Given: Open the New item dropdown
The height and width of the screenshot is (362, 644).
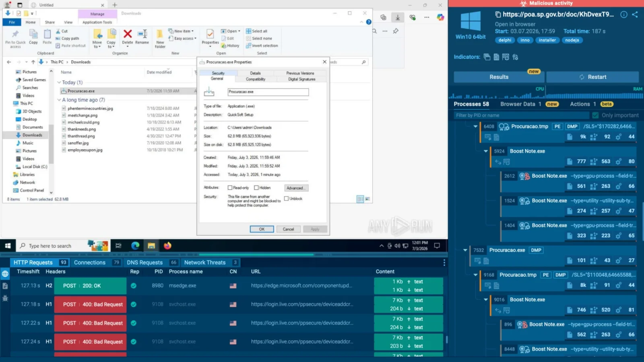Looking at the screenshot, I should tap(181, 31).
